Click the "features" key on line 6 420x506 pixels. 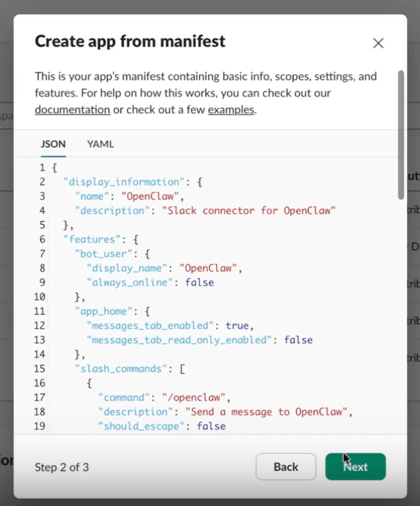pyautogui.click(x=92, y=239)
